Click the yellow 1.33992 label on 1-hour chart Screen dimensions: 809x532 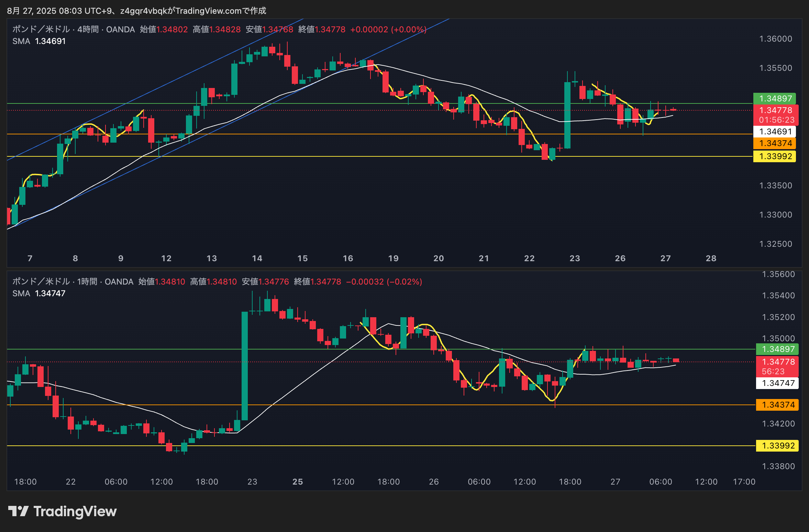(778, 446)
